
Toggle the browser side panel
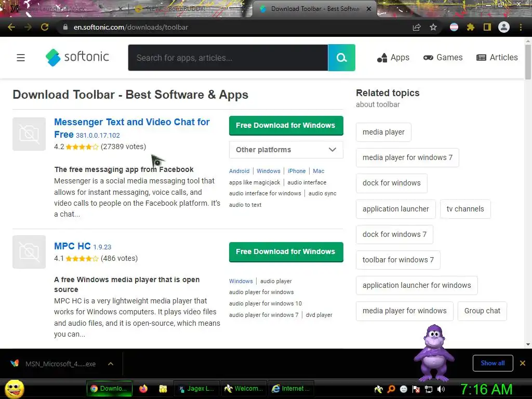pos(487,27)
